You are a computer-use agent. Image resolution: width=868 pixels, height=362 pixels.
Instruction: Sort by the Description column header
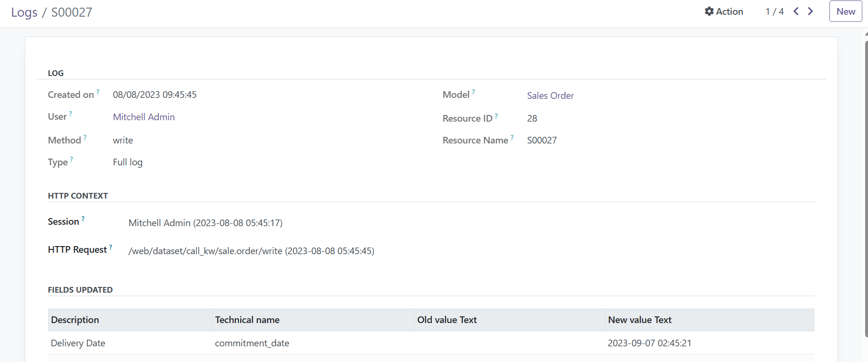click(130, 320)
